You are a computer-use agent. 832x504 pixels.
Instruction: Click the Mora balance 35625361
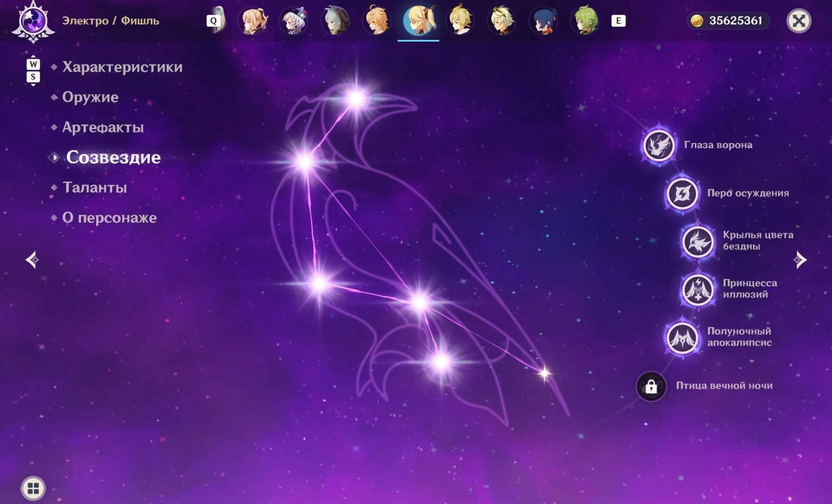pyautogui.click(x=735, y=21)
